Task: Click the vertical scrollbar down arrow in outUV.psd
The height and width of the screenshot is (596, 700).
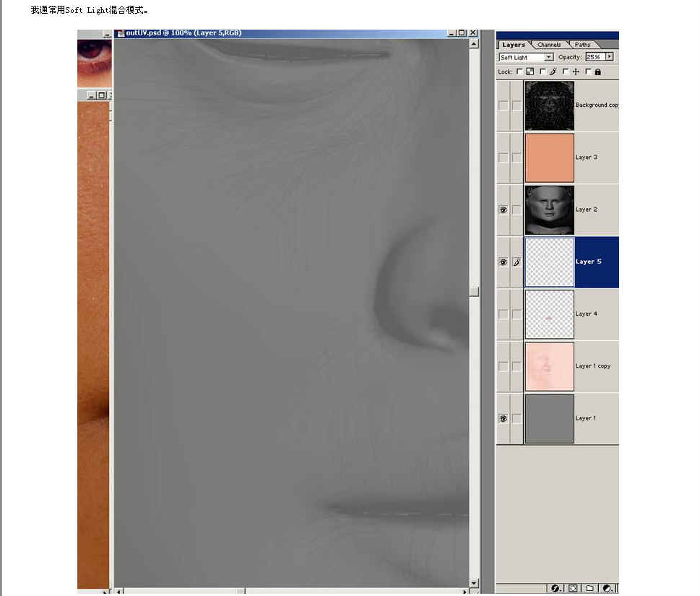Action: coord(474,583)
